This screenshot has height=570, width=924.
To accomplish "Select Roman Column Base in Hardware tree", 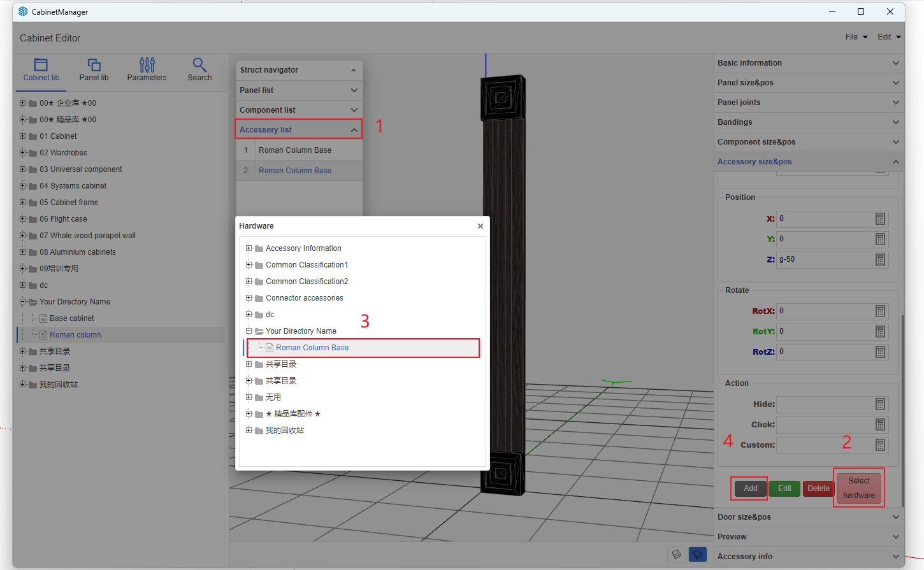I will pos(312,348).
